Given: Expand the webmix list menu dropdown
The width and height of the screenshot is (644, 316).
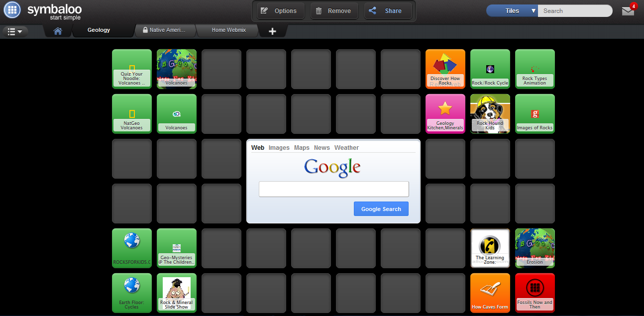Looking at the screenshot, I should click(15, 32).
